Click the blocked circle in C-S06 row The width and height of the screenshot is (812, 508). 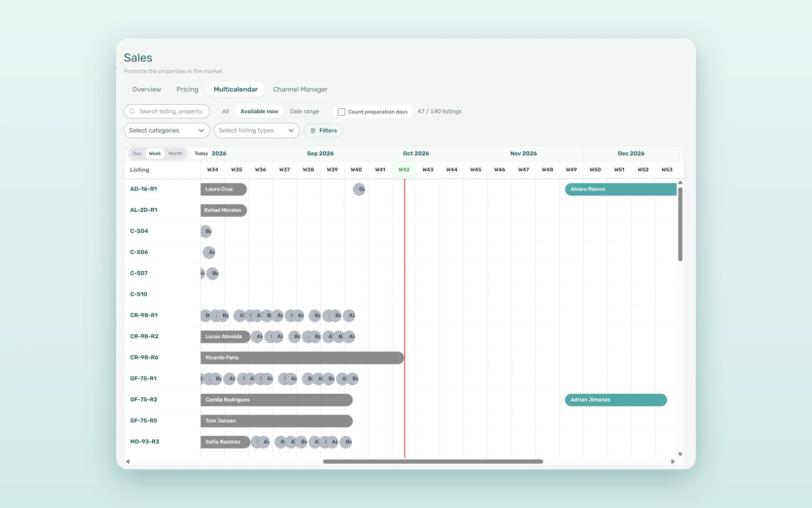point(209,252)
